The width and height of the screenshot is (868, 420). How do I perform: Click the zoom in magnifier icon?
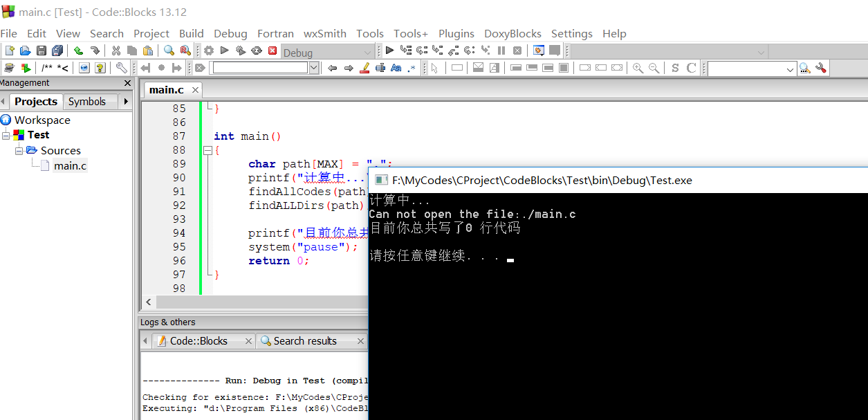tap(638, 68)
